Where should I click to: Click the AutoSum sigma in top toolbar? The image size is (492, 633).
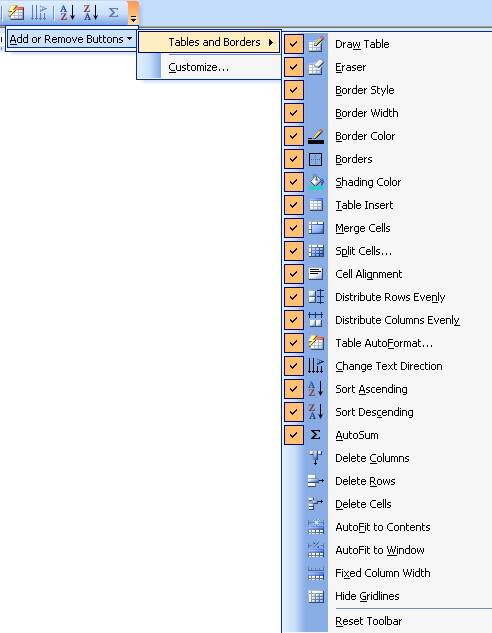click(x=114, y=13)
